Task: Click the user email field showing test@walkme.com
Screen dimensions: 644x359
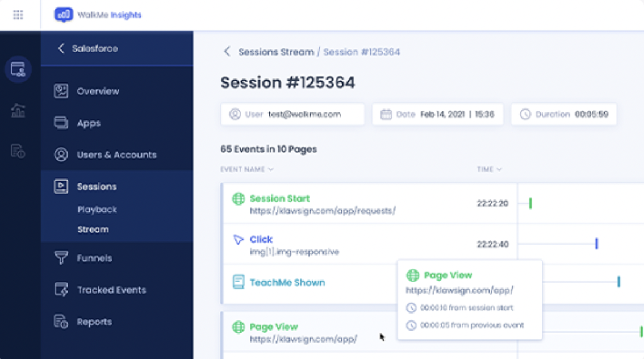Action: [292, 114]
